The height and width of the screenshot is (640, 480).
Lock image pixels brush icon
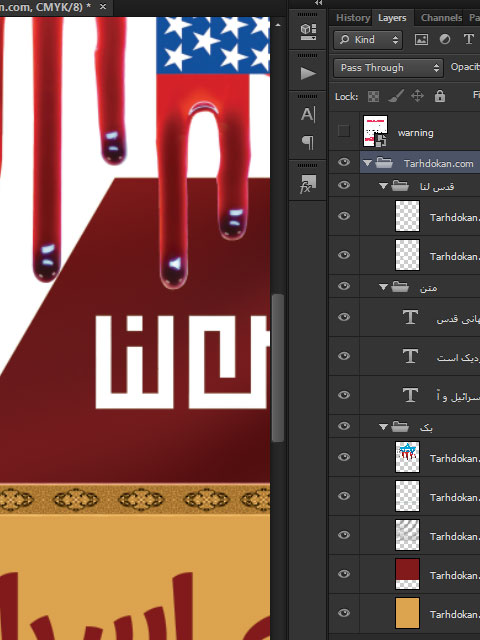pos(395,96)
